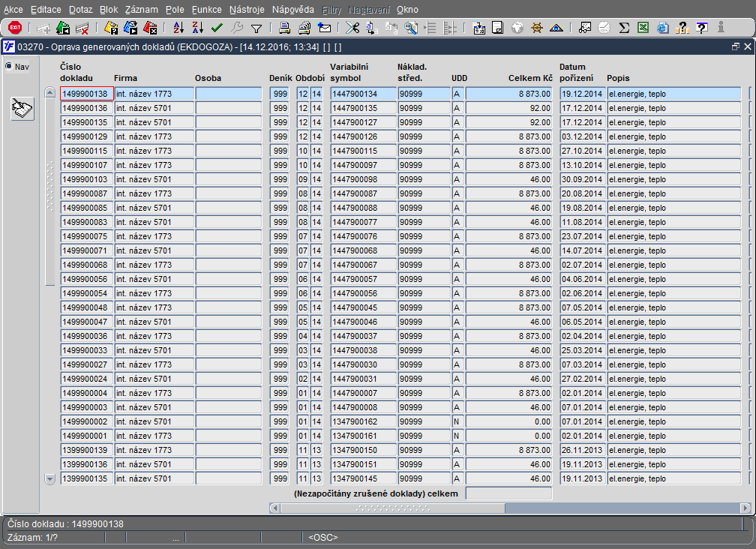
Task: Click the Popis field in row 1499900056
Action: [673, 278]
